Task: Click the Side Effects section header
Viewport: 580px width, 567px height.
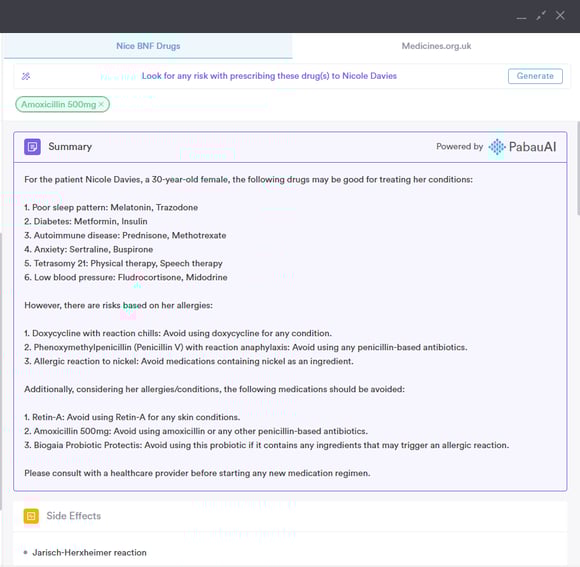Action: 290,516
